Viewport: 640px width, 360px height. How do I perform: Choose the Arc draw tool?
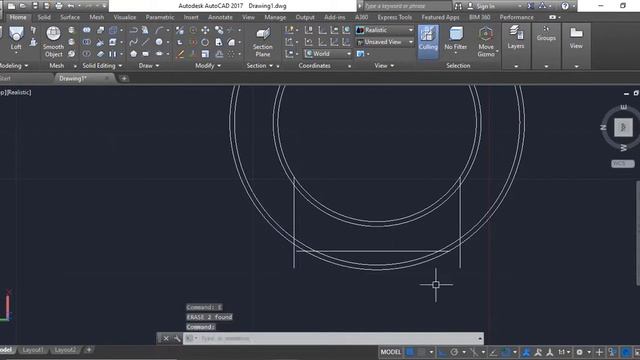(x=159, y=30)
